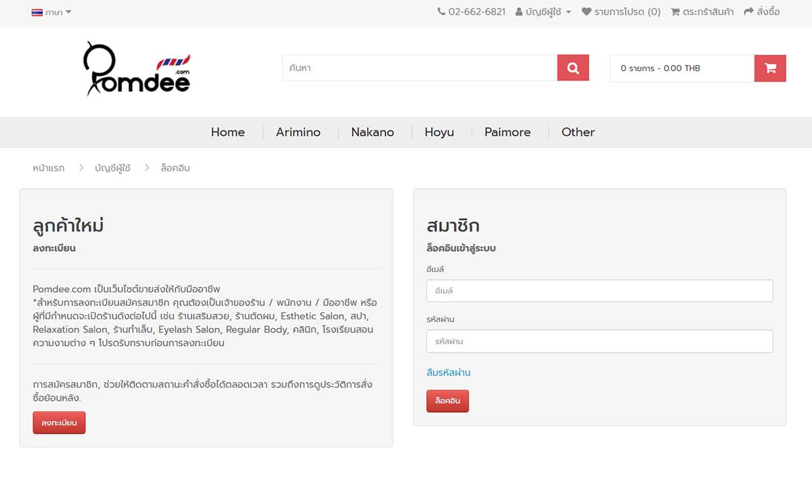The image size is (812, 504).
Task: Click the Thai flag icon
Action: [37, 12]
